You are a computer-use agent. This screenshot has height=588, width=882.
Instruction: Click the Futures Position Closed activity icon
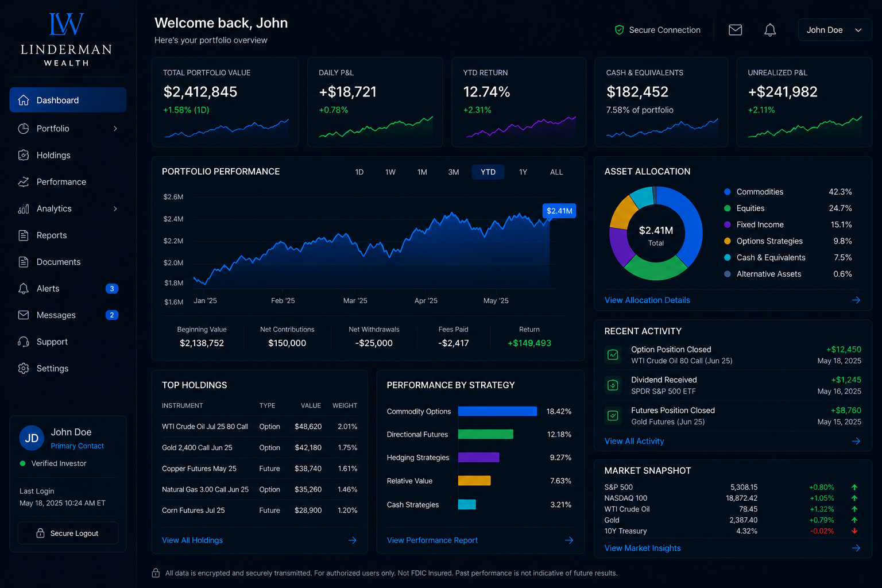pyautogui.click(x=613, y=415)
